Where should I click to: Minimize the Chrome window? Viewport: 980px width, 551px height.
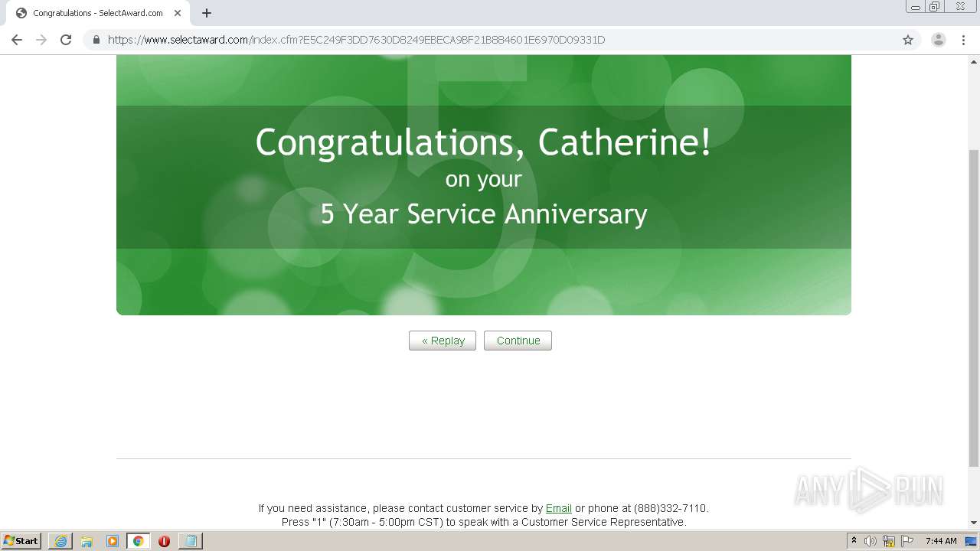pyautogui.click(x=915, y=6)
